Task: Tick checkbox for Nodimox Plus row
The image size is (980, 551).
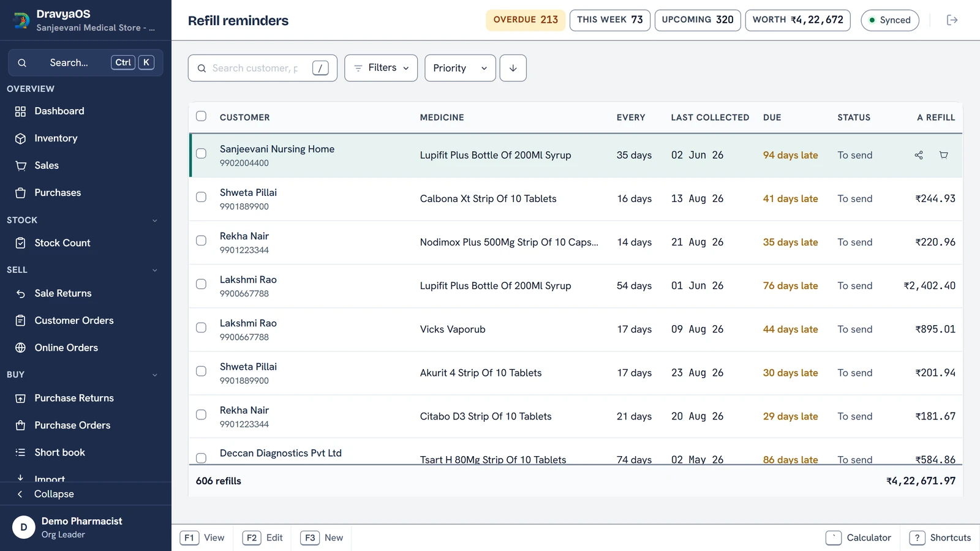Action: click(x=201, y=241)
